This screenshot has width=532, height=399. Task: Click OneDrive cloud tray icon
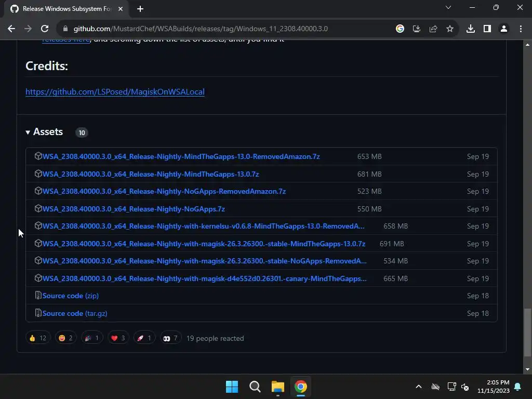click(435, 387)
